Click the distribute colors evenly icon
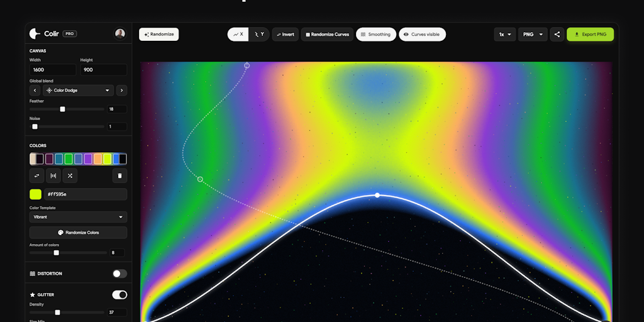The image size is (644, 322). tap(53, 176)
